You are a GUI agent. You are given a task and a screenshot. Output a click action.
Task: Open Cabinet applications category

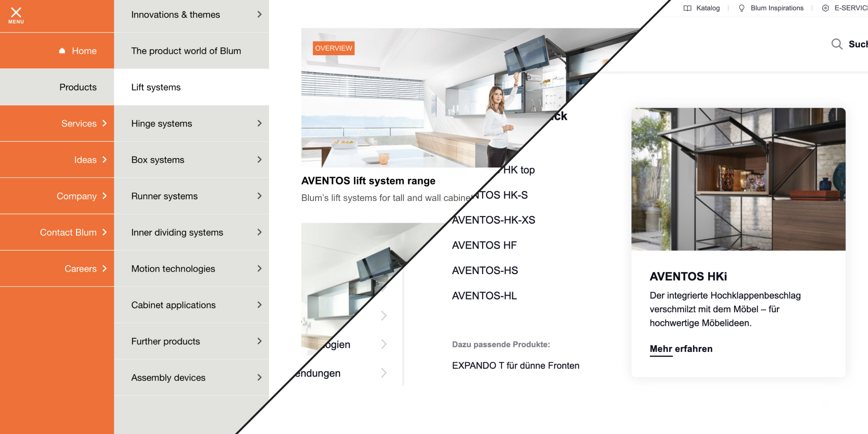point(192,305)
